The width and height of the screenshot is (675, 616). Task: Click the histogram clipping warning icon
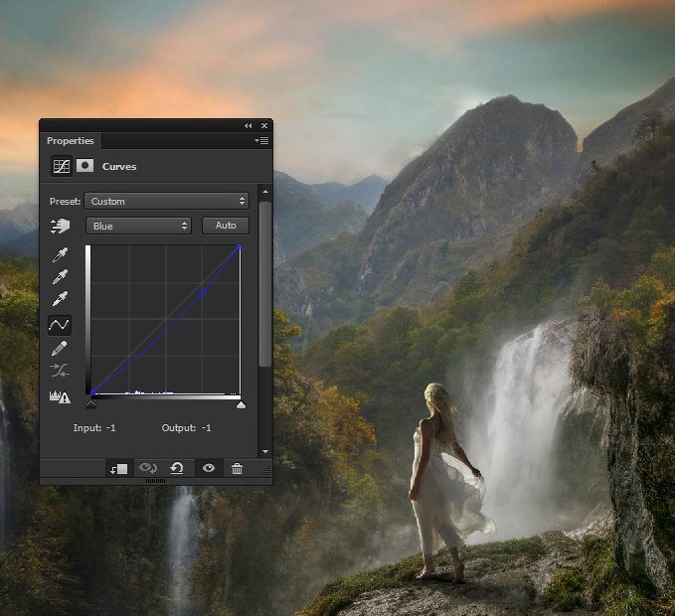pyautogui.click(x=60, y=397)
